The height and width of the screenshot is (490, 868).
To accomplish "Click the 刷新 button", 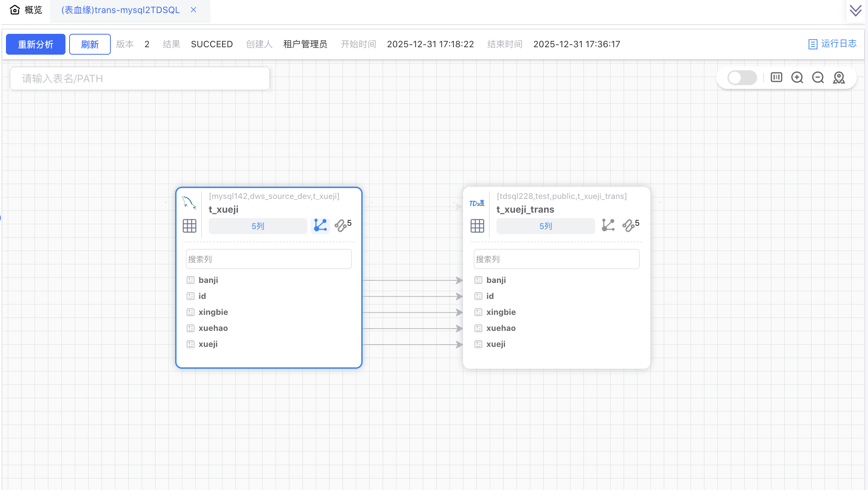I will tap(90, 44).
